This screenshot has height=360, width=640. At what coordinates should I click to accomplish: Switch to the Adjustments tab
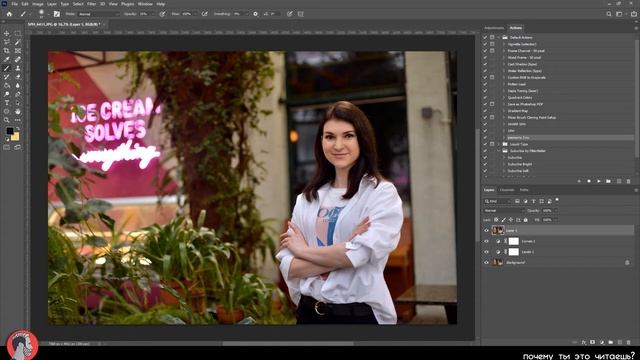494,28
